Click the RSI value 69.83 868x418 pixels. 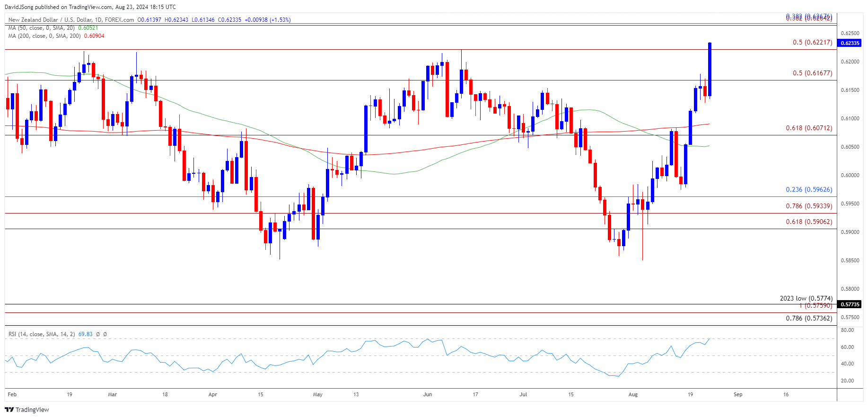click(85, 334)
